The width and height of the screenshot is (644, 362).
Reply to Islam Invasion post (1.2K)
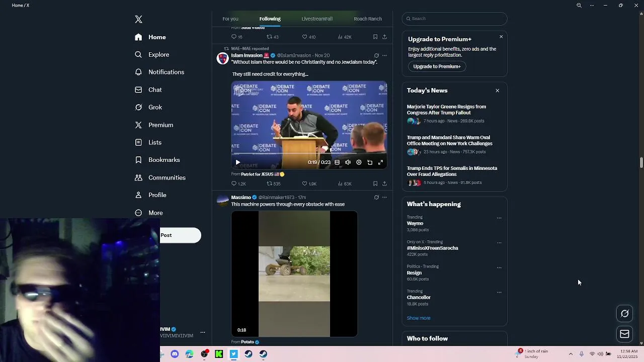[x=238, y=184]
